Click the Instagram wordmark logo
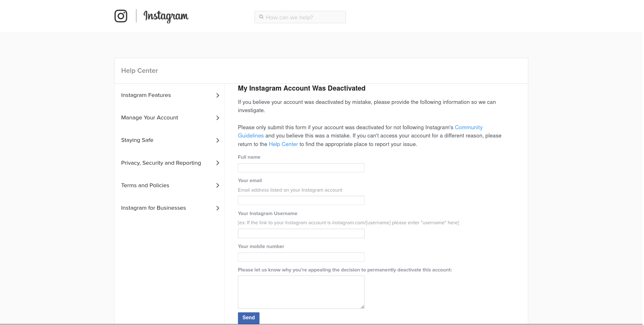This screenshot has height=325, width=644. 166,16
